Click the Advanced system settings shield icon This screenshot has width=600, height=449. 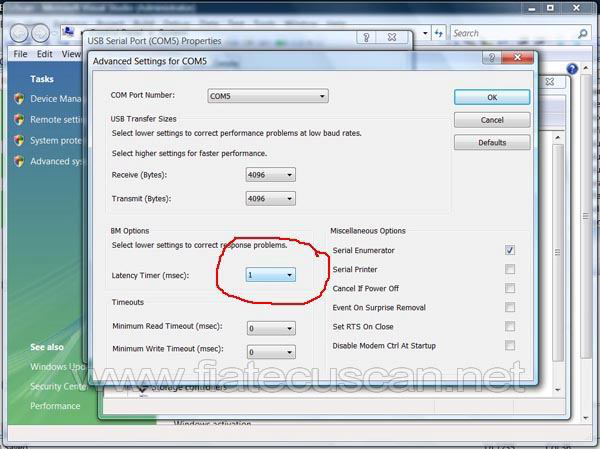pos(19,161)
